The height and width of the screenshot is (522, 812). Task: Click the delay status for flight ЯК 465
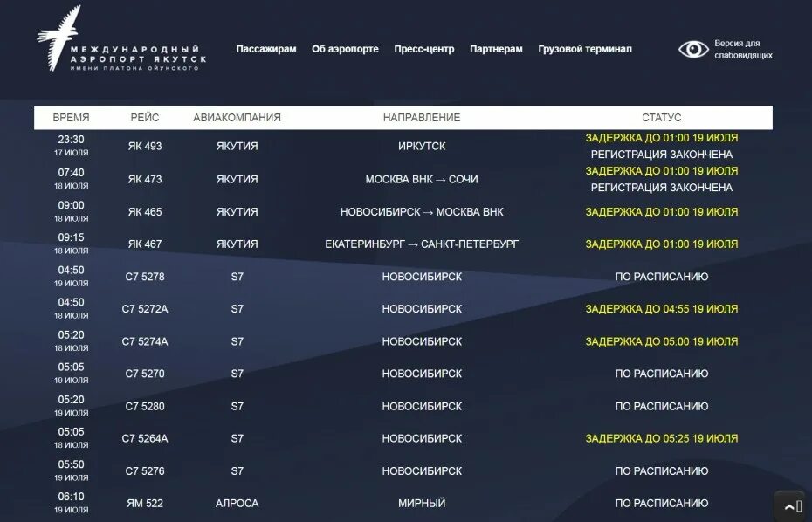click(x=661, y=212)
